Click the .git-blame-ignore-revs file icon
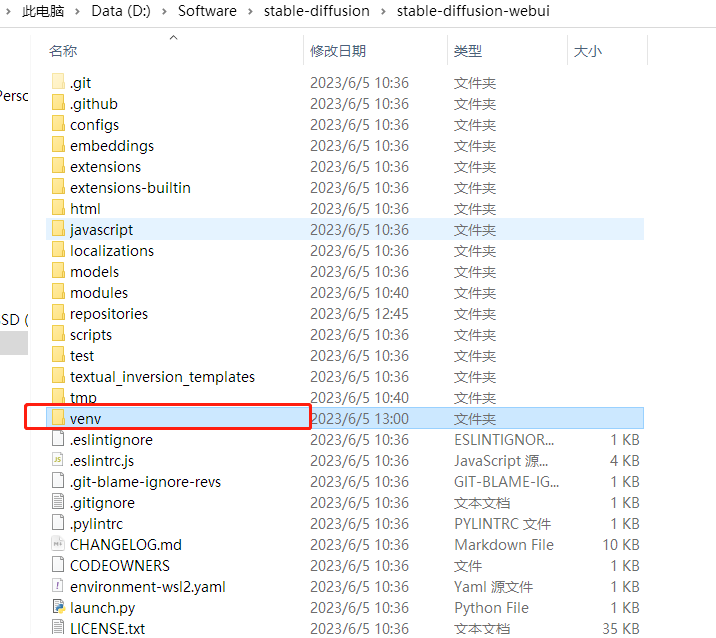Image resolution: width=716 pixels, height=638 pixels. [x=58, y=481]
